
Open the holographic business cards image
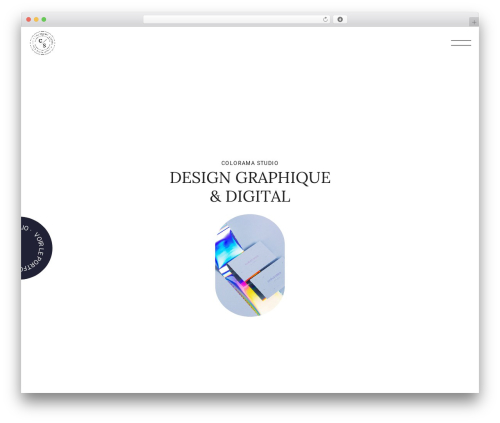pos(250,266)
